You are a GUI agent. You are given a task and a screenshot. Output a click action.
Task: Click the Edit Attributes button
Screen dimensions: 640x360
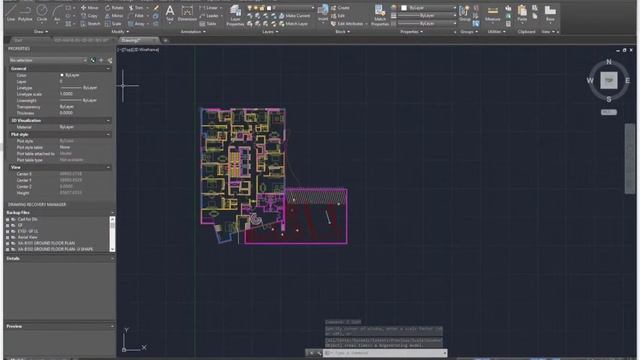(x=347, y=24)
